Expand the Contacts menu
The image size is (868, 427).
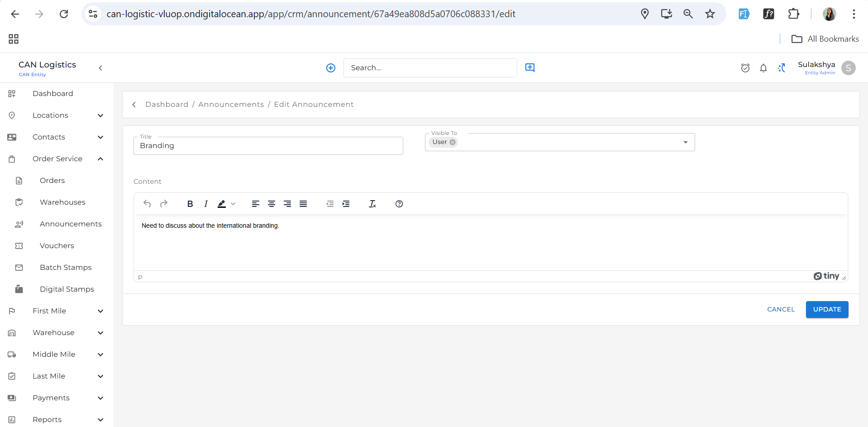(x=57, y=137)
